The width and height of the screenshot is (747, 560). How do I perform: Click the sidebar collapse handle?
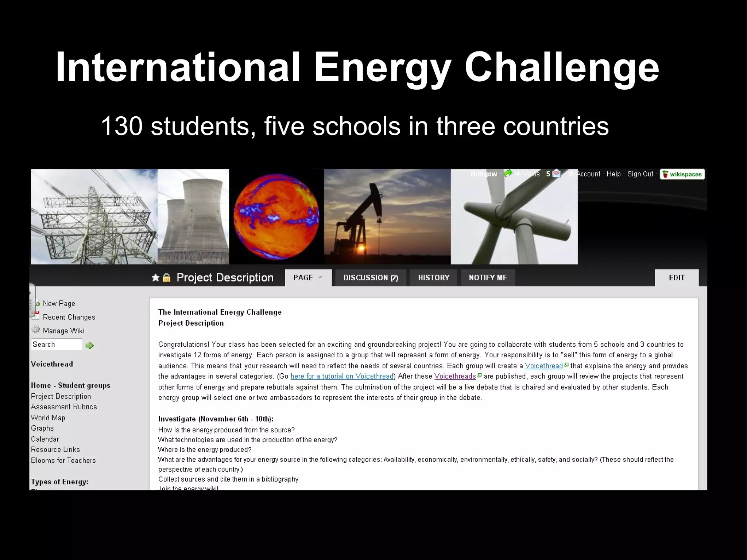coord(32,301)
